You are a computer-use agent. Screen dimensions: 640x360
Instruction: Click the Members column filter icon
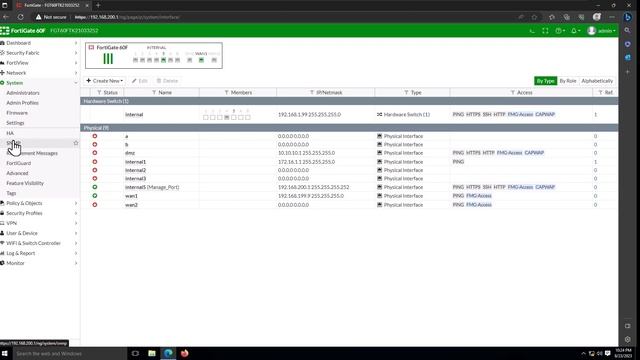click(x=227, y=93)
